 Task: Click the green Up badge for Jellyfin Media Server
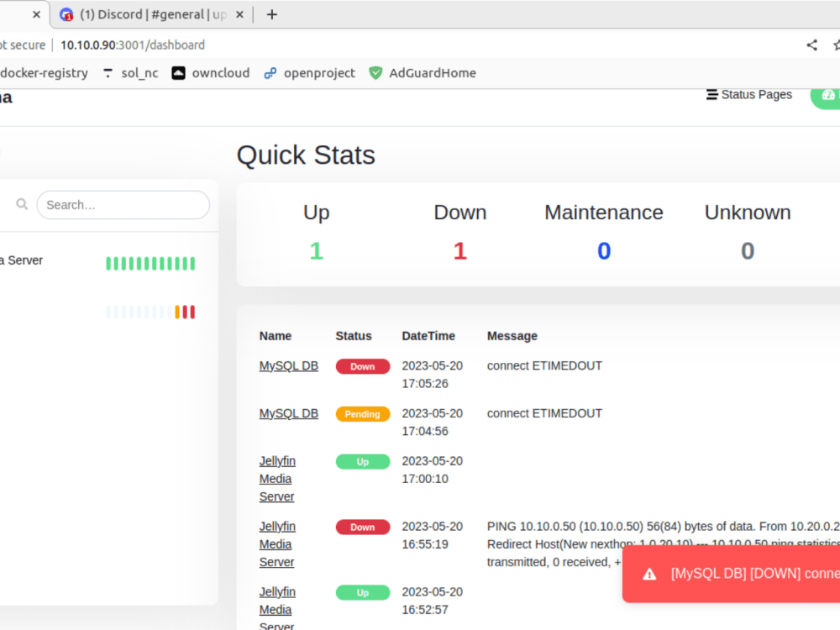(362, 461)
